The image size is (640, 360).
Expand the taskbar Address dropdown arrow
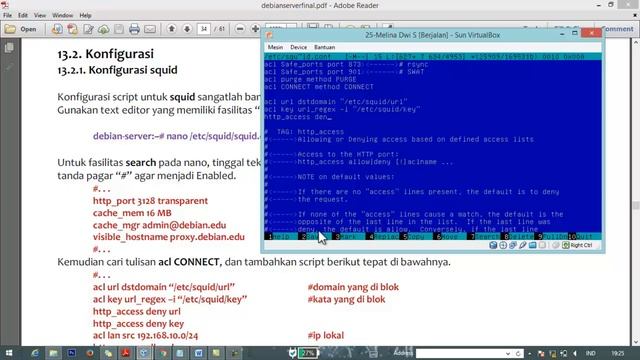508,353
